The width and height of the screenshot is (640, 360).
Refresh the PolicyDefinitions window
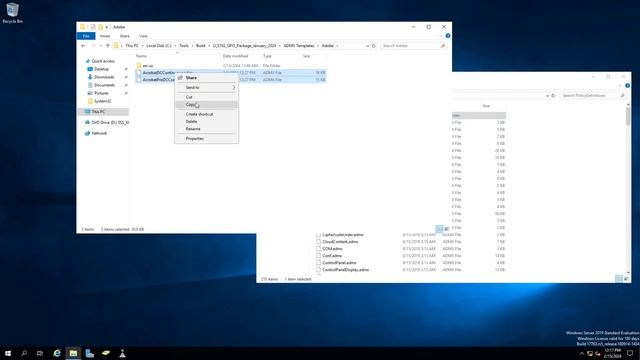coord(553,96)
